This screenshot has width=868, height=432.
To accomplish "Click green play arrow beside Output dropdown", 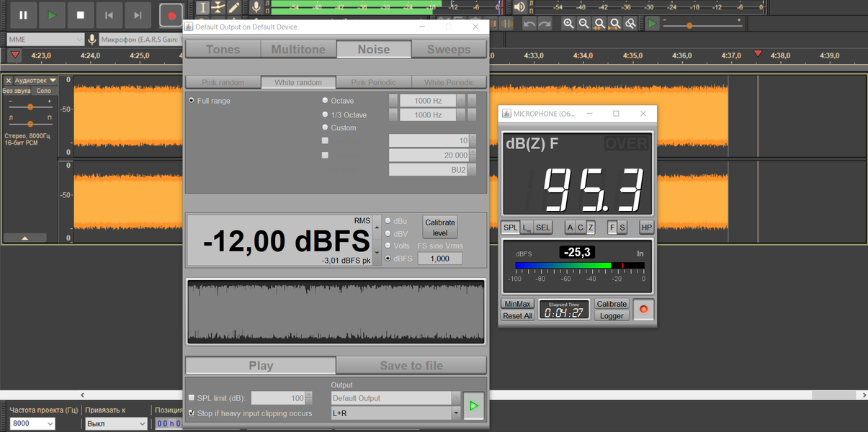I will (x=473, y=406).
